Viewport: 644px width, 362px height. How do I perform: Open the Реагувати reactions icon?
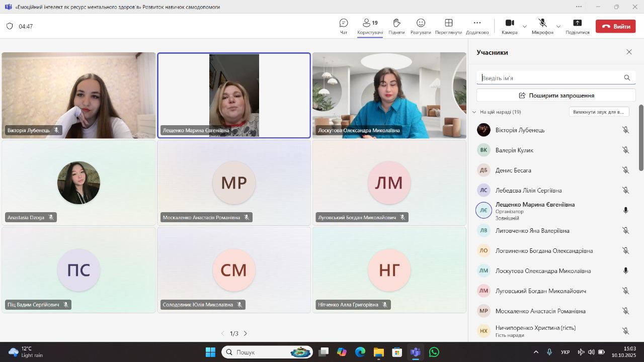(421, 26)
